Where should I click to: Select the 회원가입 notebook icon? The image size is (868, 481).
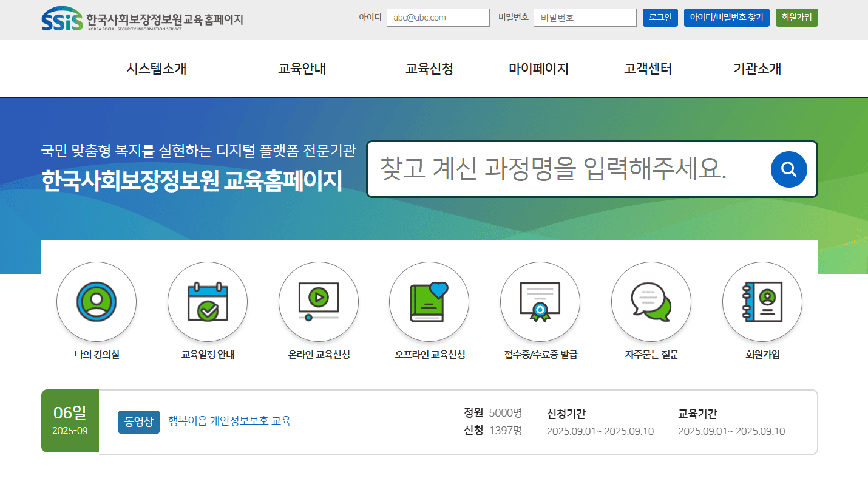pos(762,301)
